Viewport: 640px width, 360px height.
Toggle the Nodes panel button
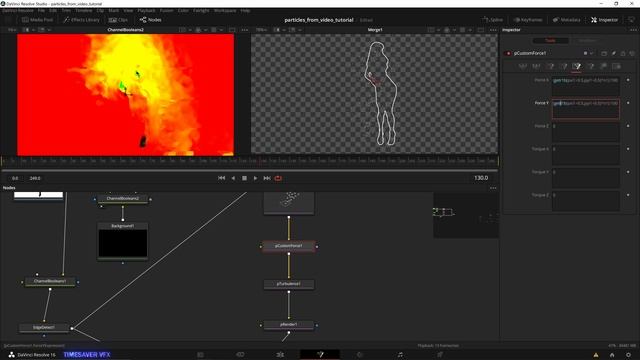[151, 20]
